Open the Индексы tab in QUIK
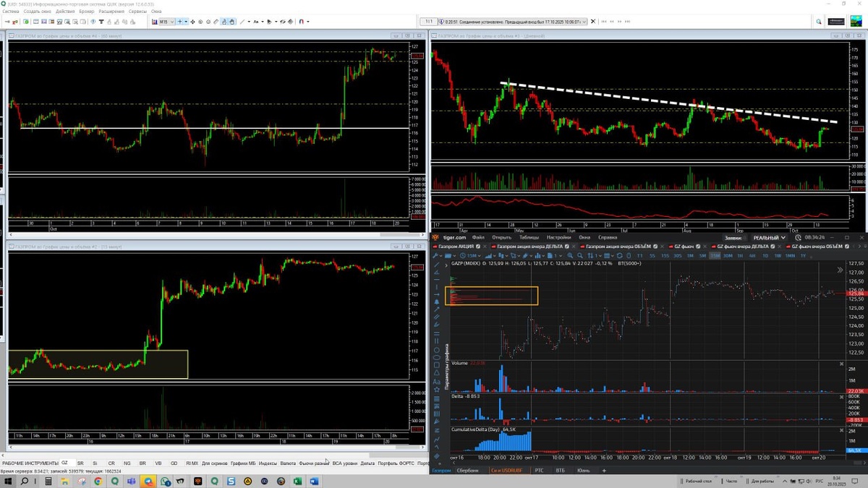This screenshot has width=868, height=488. point(268,463)
